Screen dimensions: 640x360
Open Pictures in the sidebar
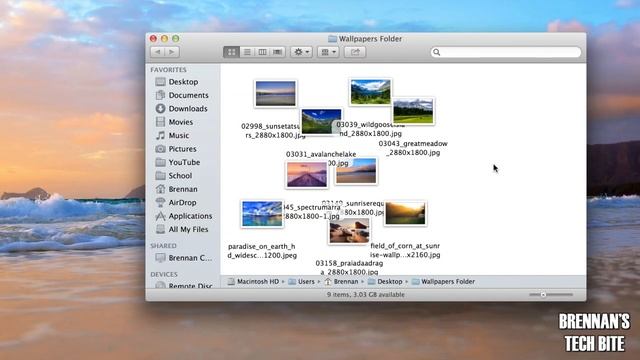coord(183,149)
